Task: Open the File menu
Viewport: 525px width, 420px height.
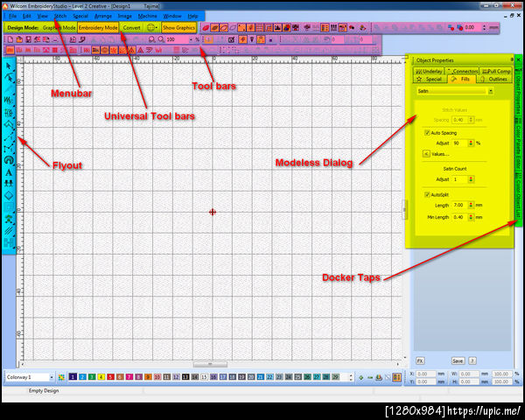Action: click(x=12, y=16)
